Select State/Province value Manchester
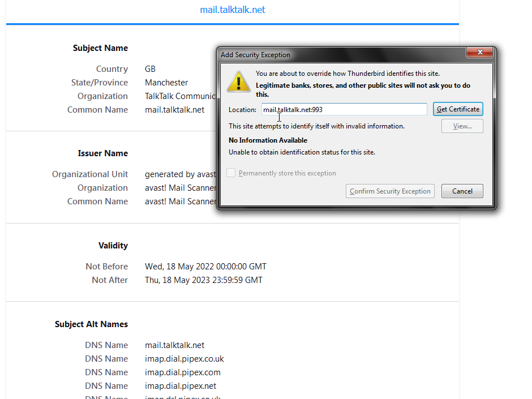The image size is (532, 399). coord(166,83)
